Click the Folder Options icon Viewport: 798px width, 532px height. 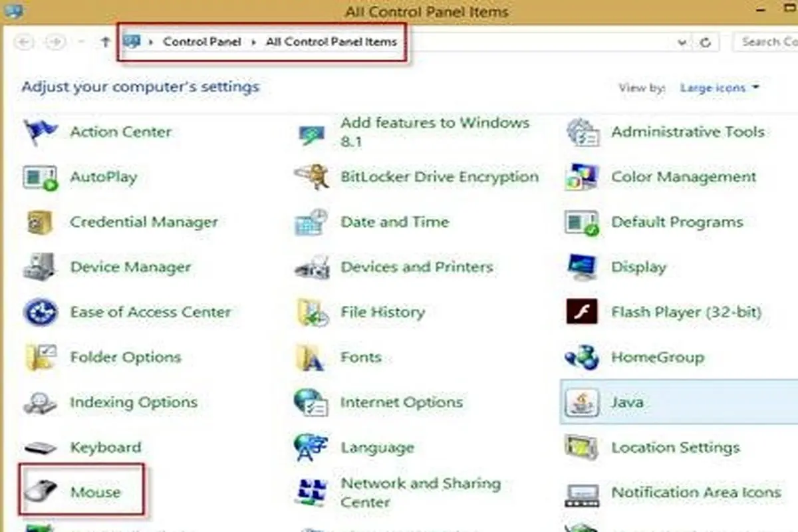pyautogui.click(x=41, y=357)
